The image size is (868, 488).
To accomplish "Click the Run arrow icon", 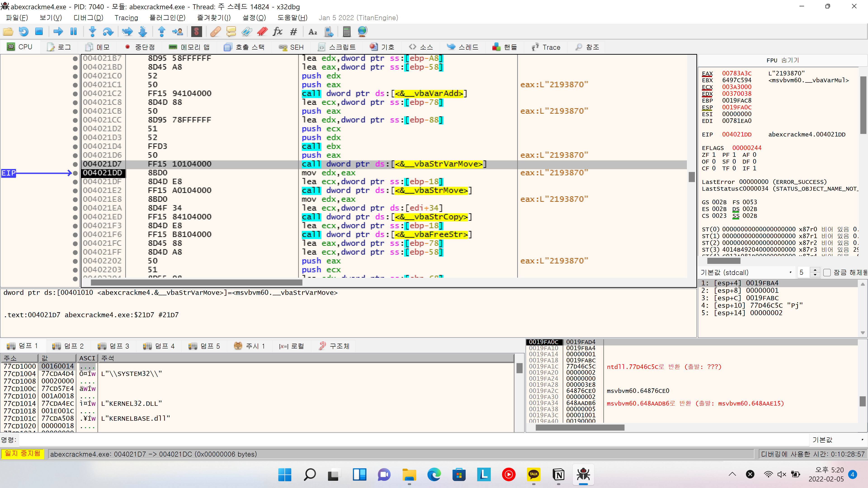I will [x=58, y=32].
